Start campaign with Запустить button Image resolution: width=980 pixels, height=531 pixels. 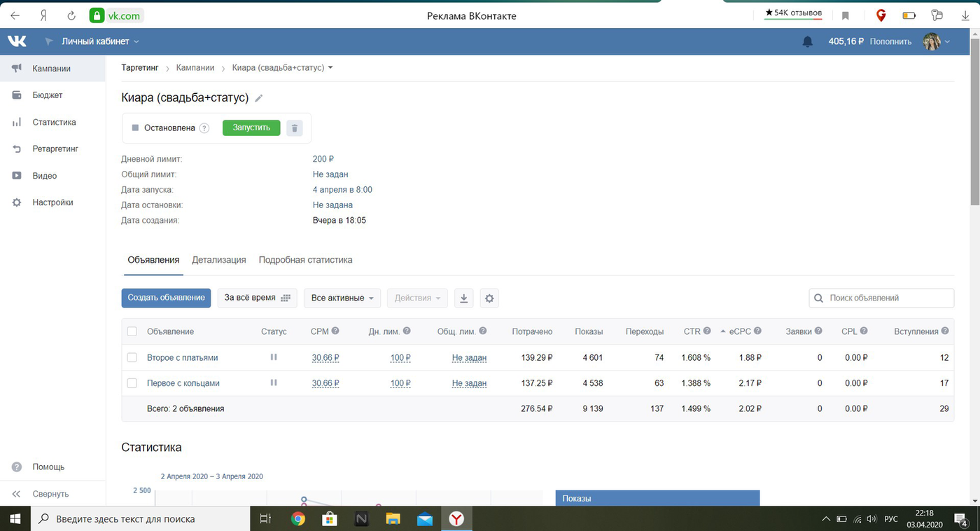click(251, 127)
